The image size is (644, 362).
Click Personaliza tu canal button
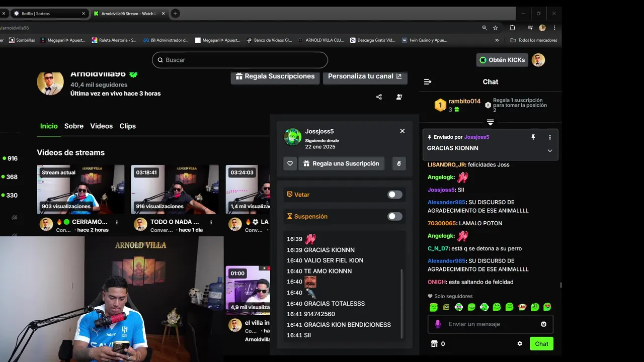click(365, 76)
